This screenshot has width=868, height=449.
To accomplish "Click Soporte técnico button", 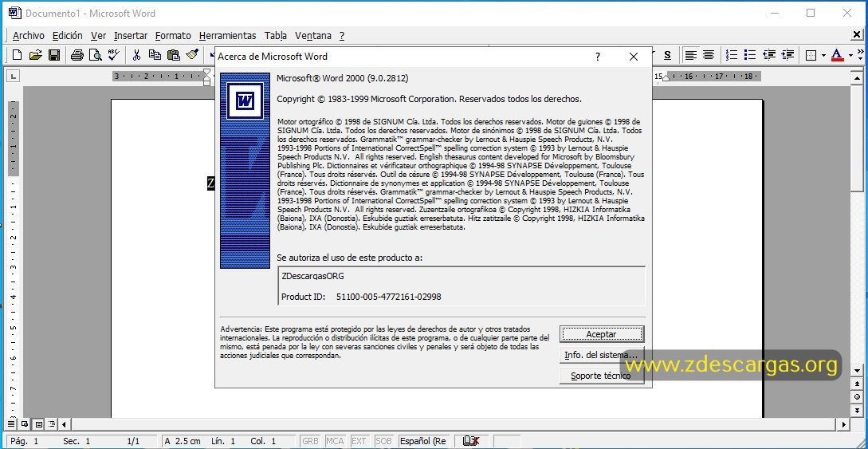I will 601,376.
